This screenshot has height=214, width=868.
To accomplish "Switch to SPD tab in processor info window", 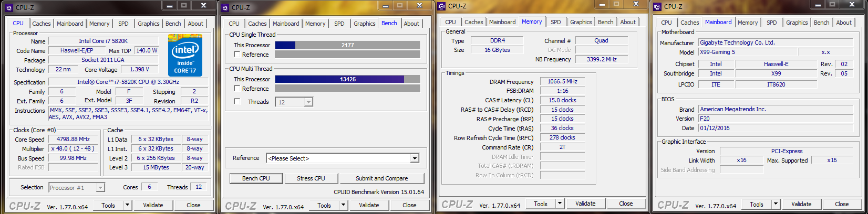I will click(x=123, y=24).
